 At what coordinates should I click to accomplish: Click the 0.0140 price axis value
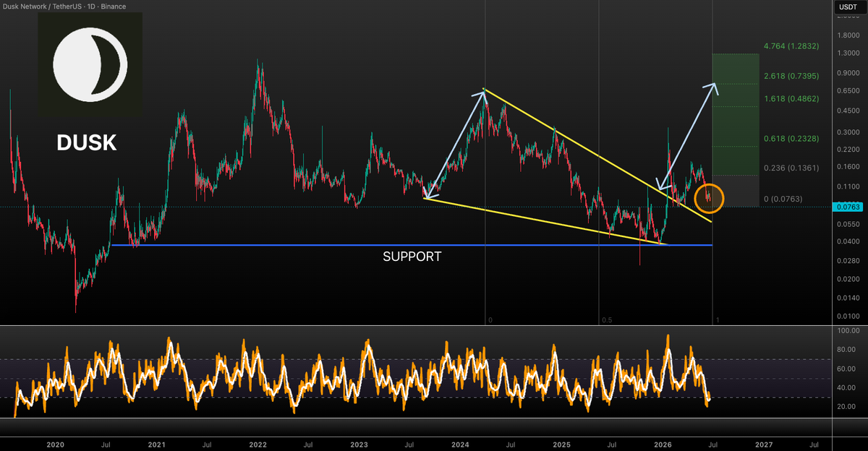coord(848,298)
